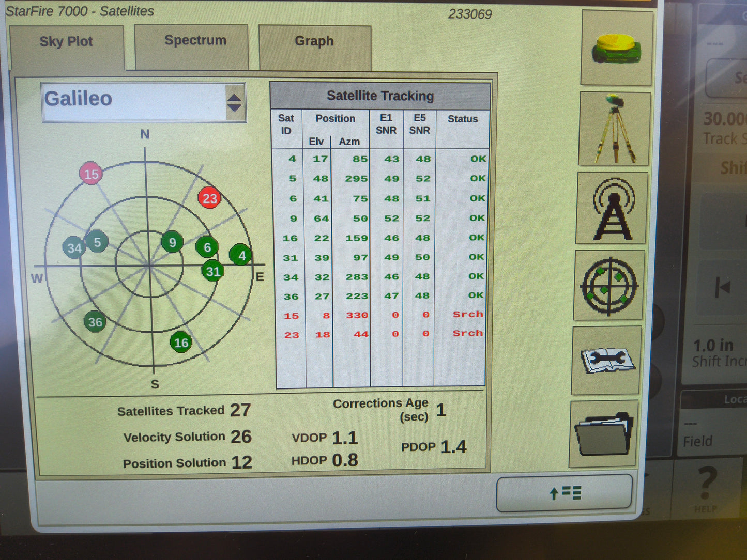Select satellite 4 on the sky plot
The width and height of the screenshot is (747, 560).
[241, 255]
